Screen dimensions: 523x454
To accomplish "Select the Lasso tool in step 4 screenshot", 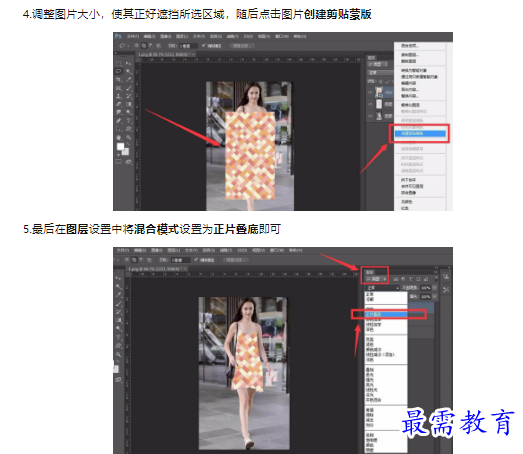I will pos(118,71).
